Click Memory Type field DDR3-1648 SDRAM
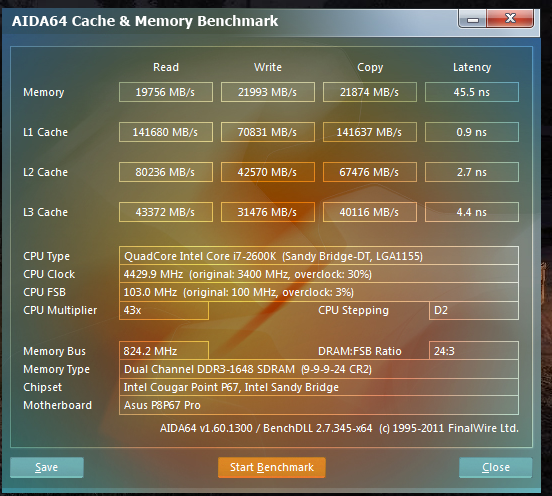Viewport: 552px width, 496px height. pyautogui.click(x=319, y=369)
